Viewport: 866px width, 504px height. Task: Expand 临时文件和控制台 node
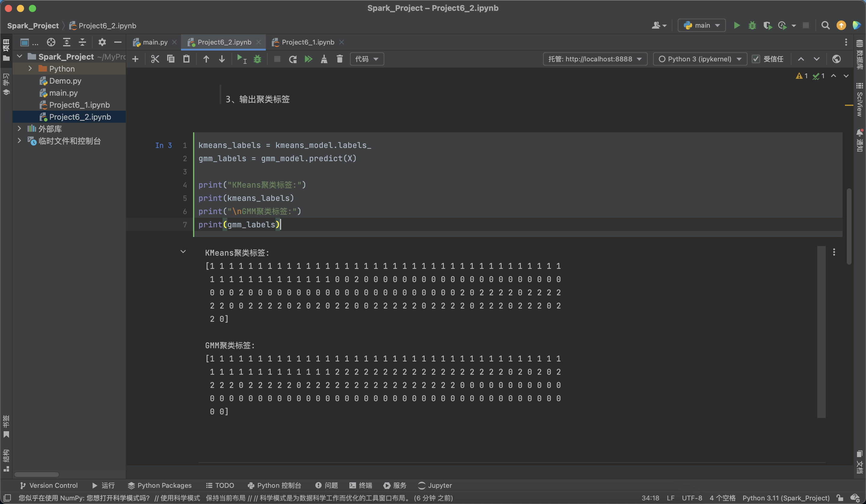(x=20, y=141)
